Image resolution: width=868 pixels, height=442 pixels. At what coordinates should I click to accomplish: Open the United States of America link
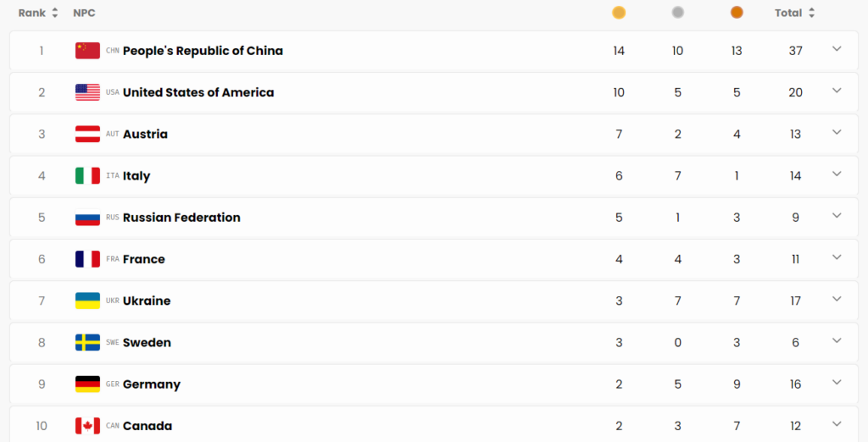point(198,92)
